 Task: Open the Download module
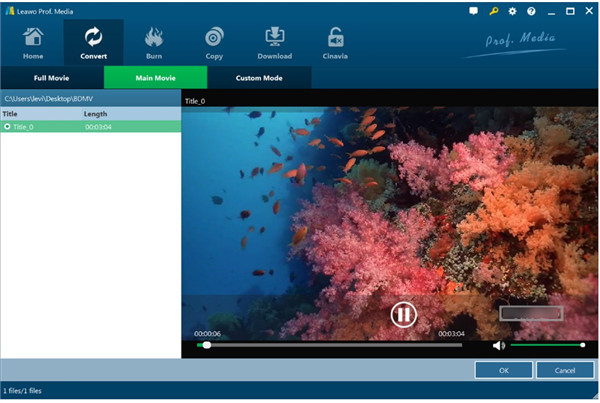[x=274, y=42]
